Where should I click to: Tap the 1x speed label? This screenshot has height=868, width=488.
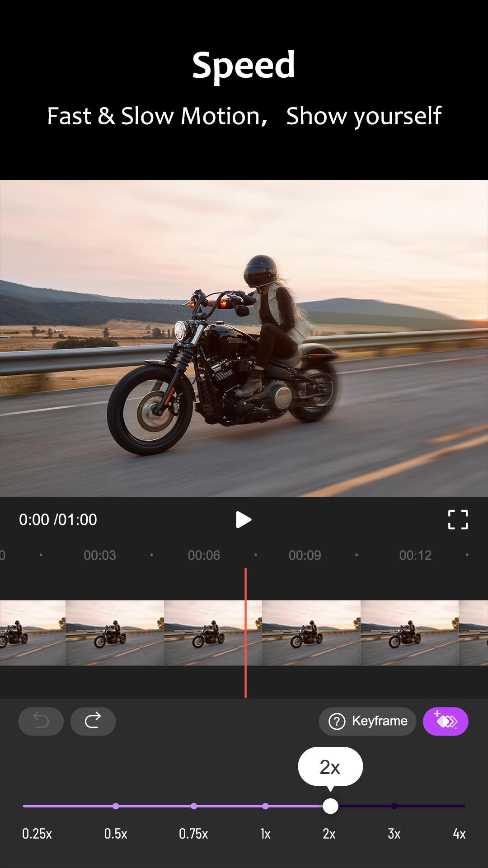pyautogui.click(x=265, y=834)
